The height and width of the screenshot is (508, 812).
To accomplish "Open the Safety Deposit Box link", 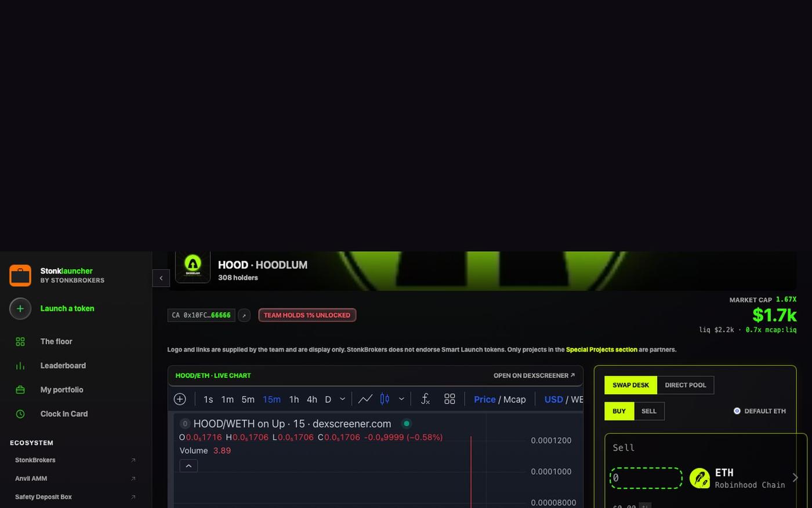I will 43,497.
